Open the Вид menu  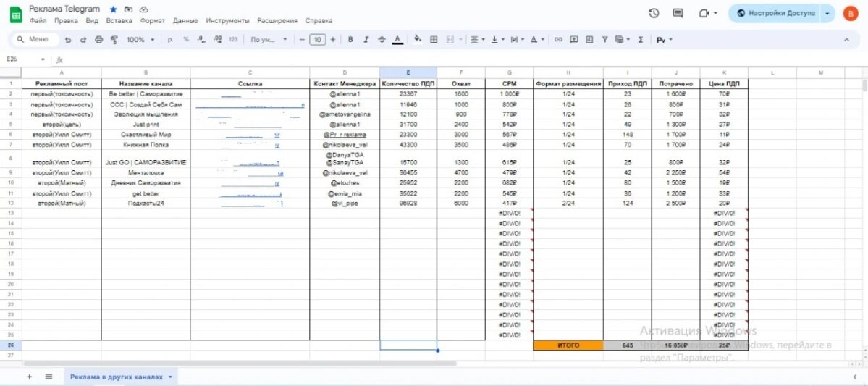tap(92, 20)
